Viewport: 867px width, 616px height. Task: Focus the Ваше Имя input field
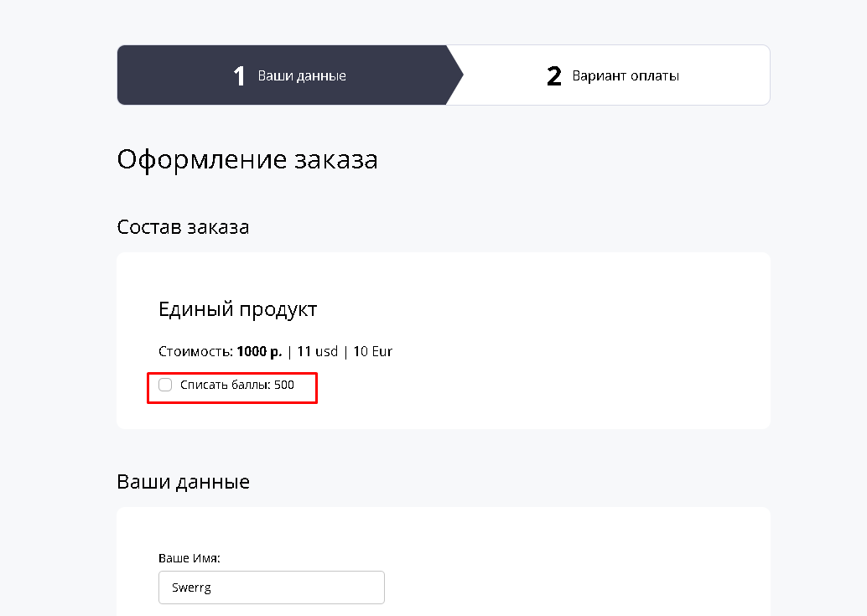coord(272,588)
